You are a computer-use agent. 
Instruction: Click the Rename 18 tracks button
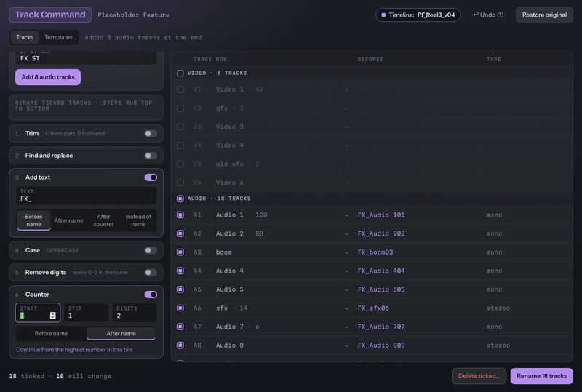click(541, 376)
